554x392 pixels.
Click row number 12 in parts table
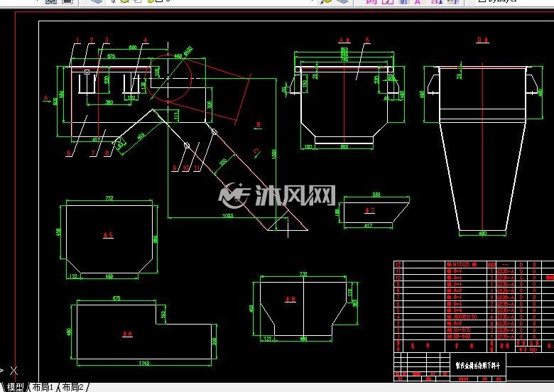pos(398,264)
